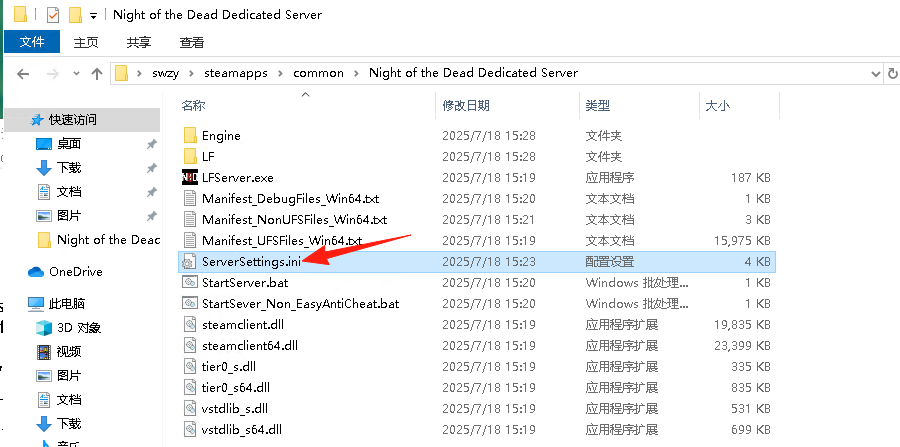Screen dimensions: 900x447
Task: Go up one folder level
Action: point(97,73)
